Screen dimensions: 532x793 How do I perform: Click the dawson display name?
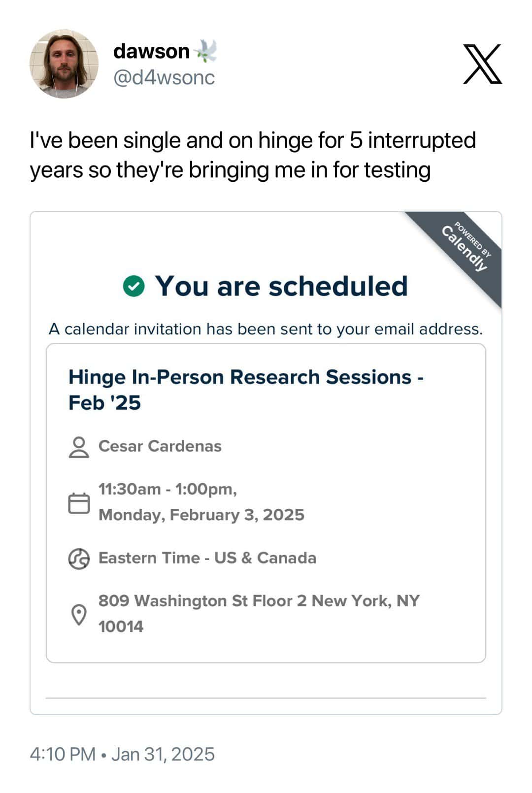pos(151,51)
